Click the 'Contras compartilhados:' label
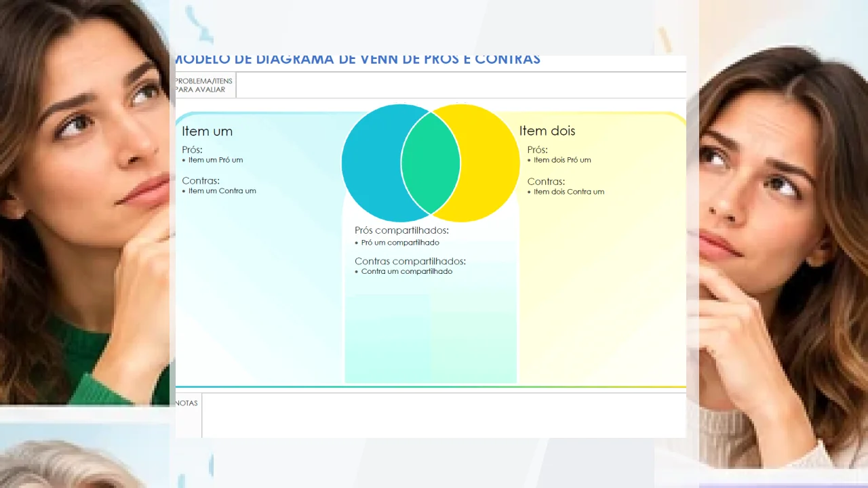This screenshot has width=868, height=488. [x=410, y=261]
